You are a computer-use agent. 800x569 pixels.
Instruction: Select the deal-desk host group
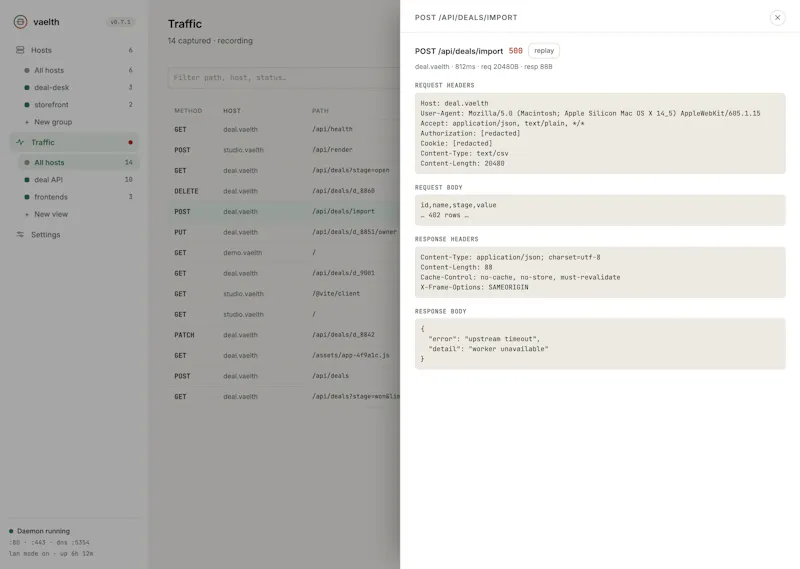click(79, 88)
